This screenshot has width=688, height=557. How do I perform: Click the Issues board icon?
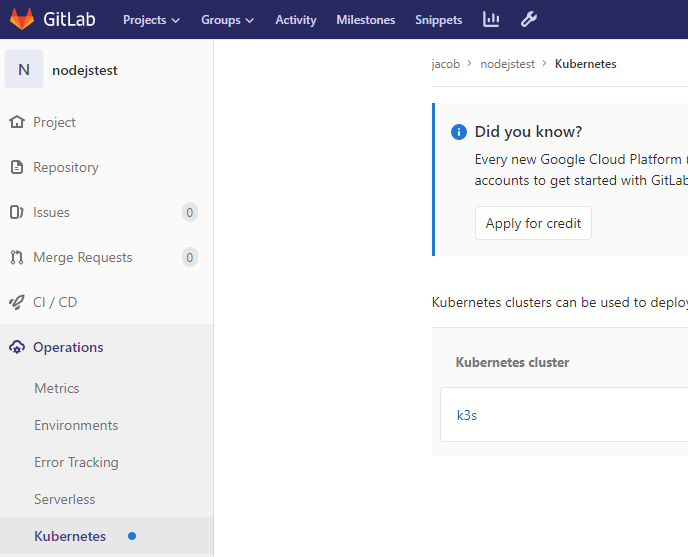17,212
